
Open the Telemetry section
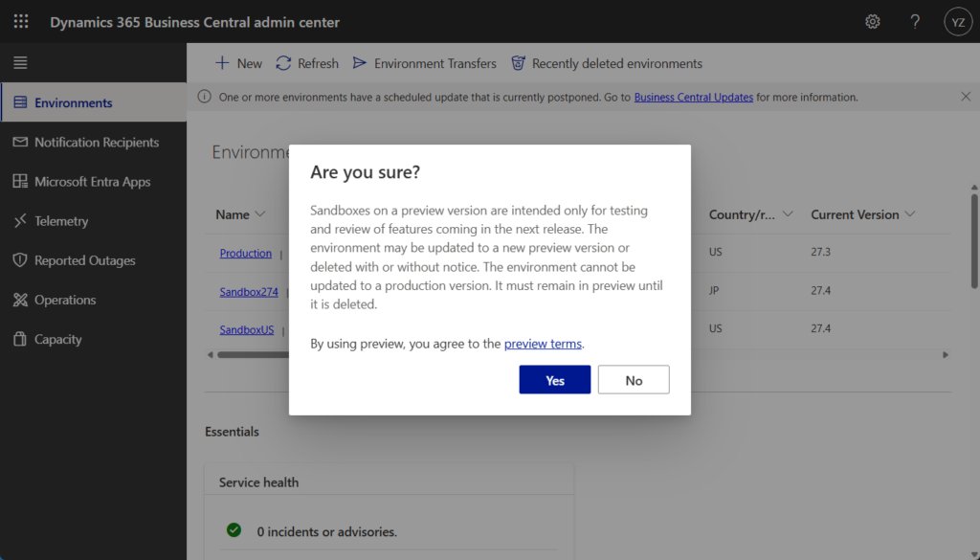point(61,221)
